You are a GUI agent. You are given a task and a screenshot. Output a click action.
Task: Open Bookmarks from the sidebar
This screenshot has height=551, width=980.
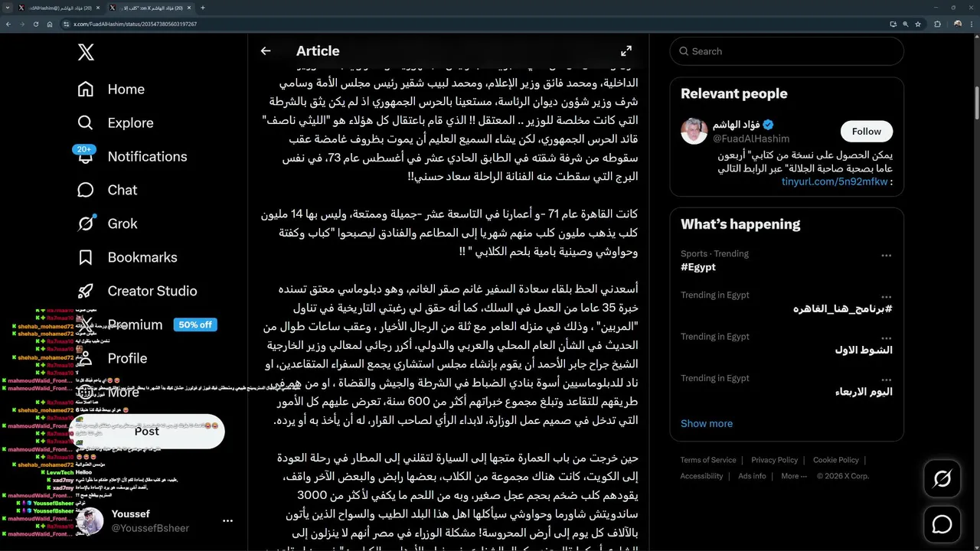(127, 257)
